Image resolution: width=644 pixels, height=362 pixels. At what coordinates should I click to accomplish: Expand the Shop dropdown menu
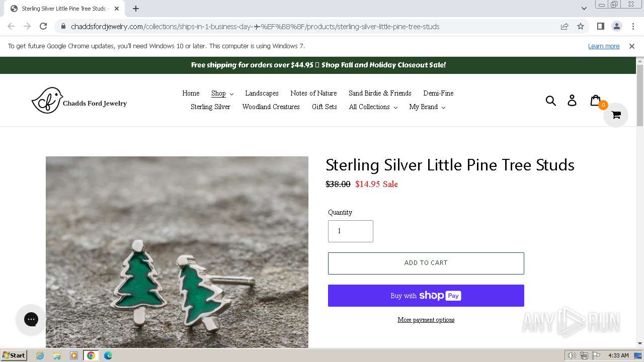point(222,94)
